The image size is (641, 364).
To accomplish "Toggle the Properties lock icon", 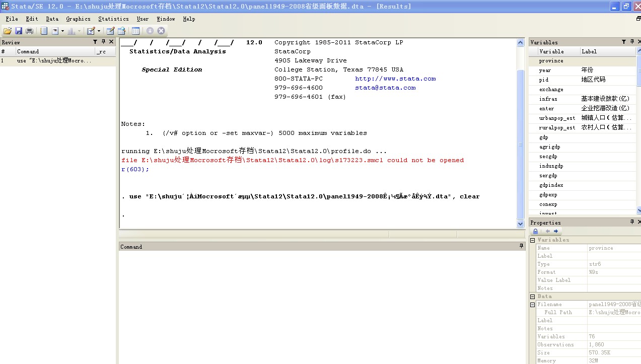I will tap(535, 231).
